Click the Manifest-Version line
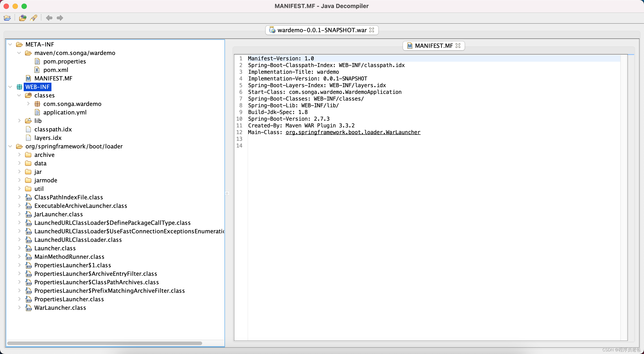This screenshot has height=354, width=644. click(x=281, y=59)
